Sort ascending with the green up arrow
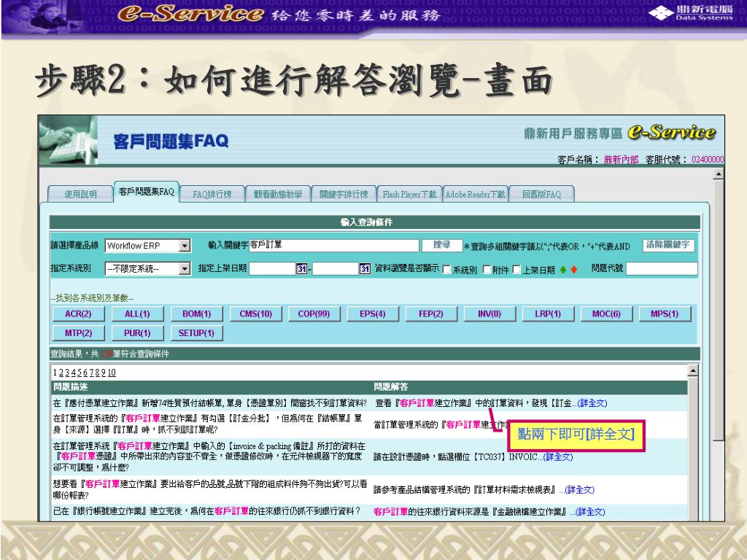747x560 pixels. (563, 270)
